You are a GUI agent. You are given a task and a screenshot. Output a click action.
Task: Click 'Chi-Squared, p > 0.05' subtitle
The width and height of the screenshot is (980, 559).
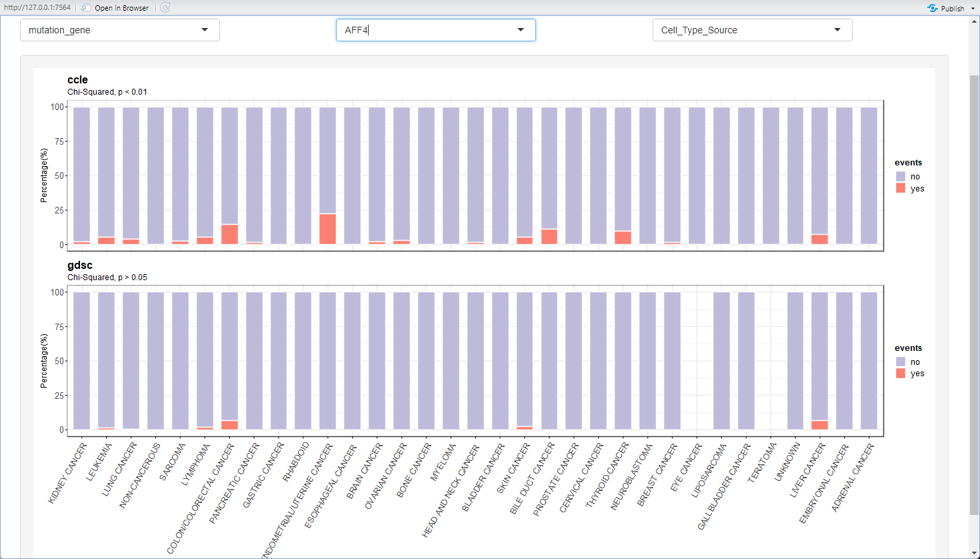tap(107, 277)
